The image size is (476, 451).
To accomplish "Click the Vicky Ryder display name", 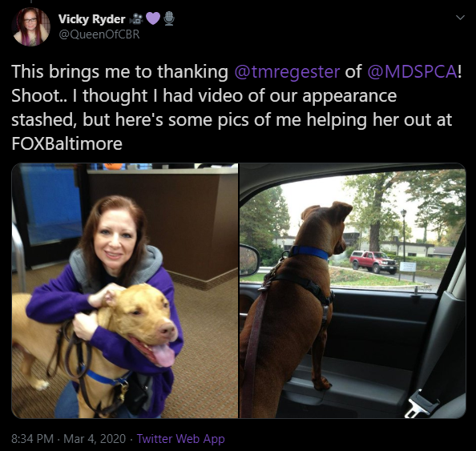I will 91,19.
